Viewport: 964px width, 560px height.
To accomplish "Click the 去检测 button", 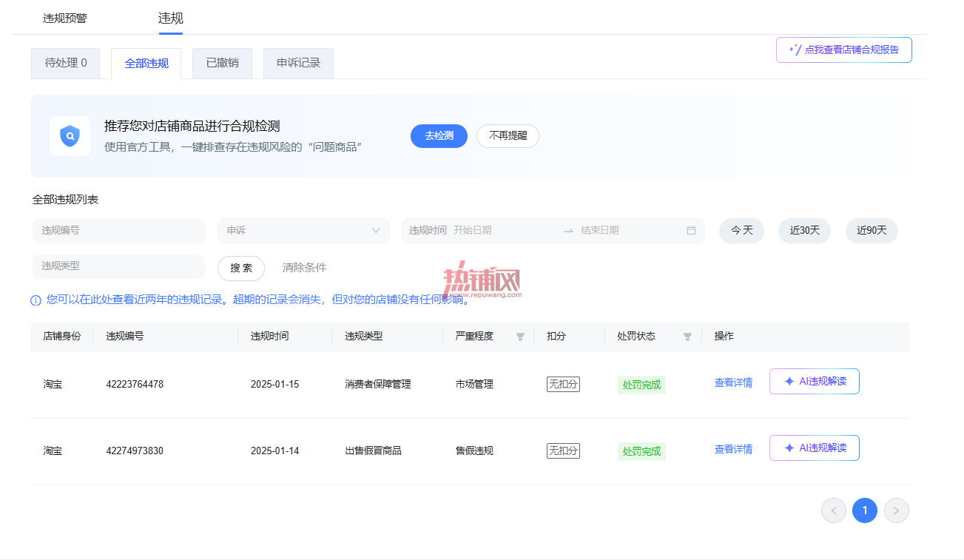I will click(x=439, y=136).
